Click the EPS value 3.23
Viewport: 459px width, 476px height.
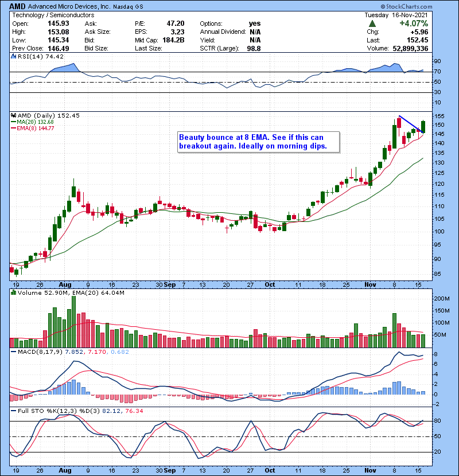click(178, 32)
